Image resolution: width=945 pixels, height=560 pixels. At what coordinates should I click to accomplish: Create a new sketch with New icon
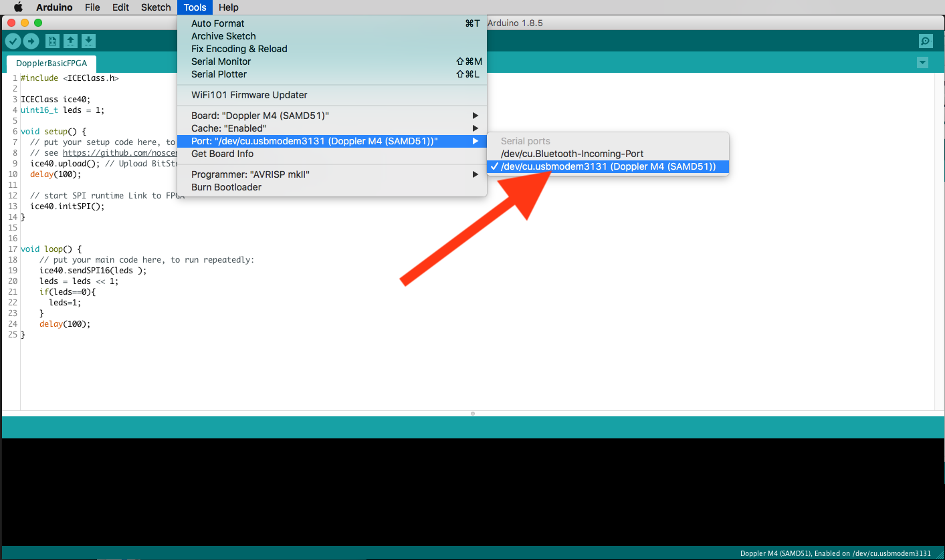pyautogui.click(x=52, y=41)
